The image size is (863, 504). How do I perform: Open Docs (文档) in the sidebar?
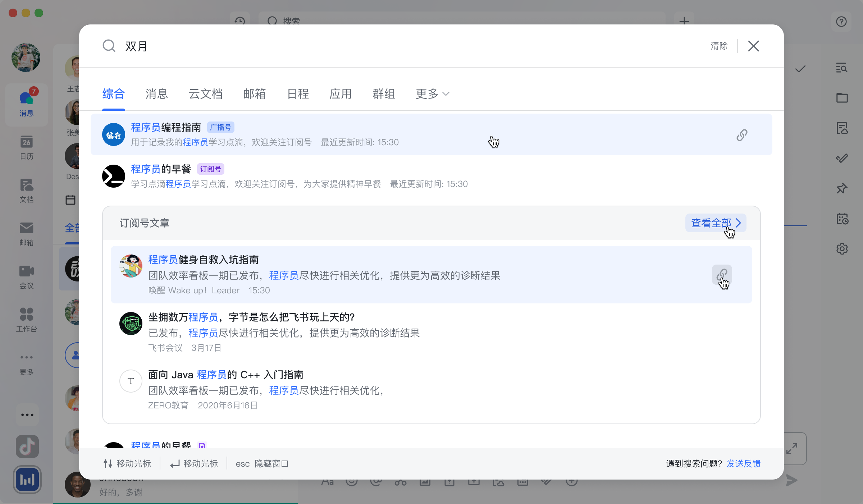point(27,191)
